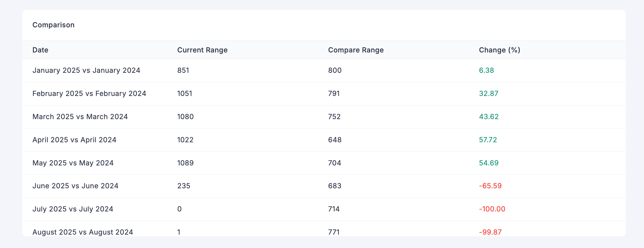Click the June 2025 vs June 2024 label
This screenshot has width=644, height=248.
point(75,186)
